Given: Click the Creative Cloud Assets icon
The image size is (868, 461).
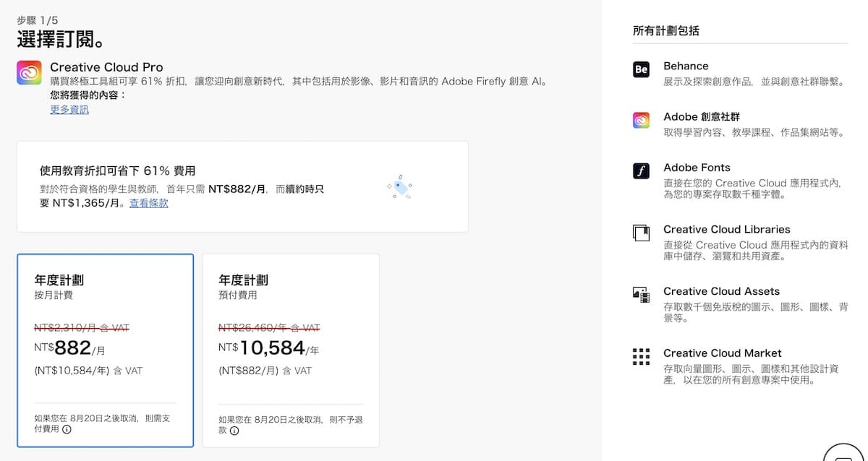Looking at the screenshot, I should pos(641,294).
